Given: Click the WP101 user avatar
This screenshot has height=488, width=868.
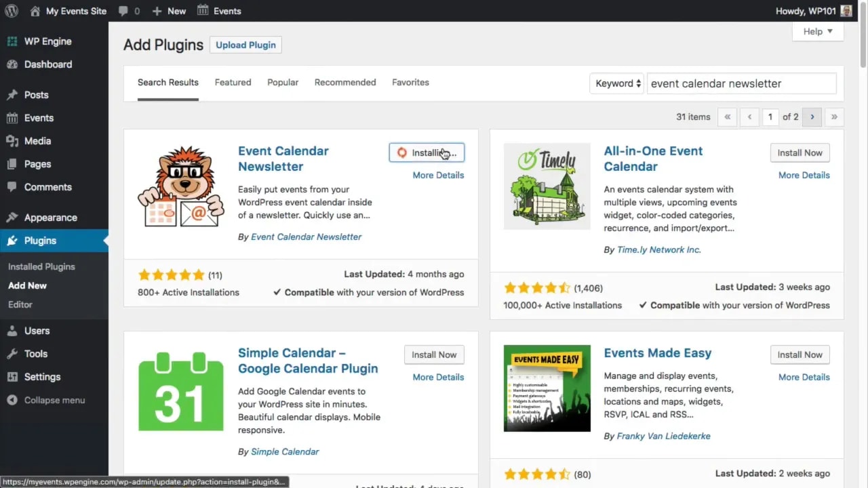Looking at the screenshot, I should pyautogui.click(x=846, y=11).
